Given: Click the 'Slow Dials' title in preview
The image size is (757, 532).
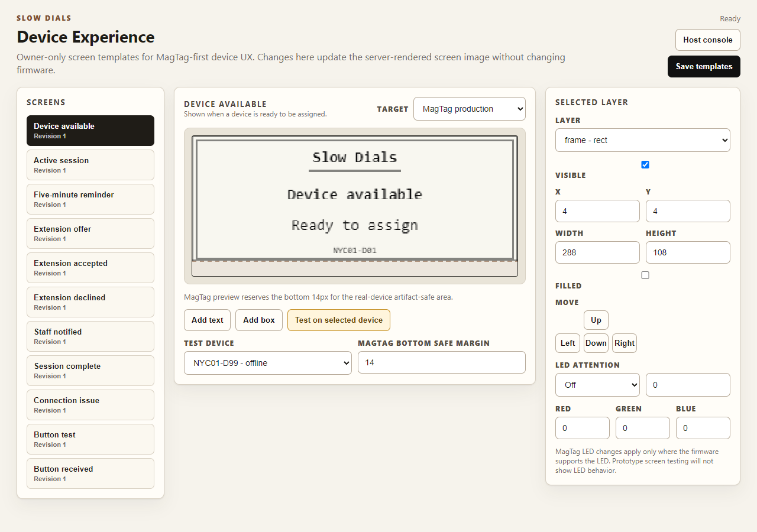Looking at the screenshot, I should click(355, 157).
